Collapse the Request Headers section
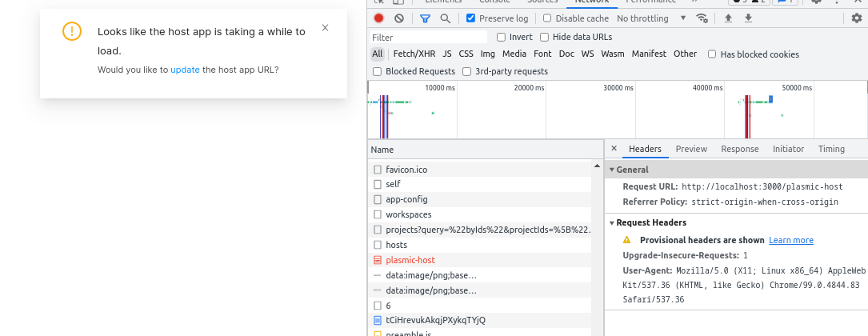 pos(613,222)
